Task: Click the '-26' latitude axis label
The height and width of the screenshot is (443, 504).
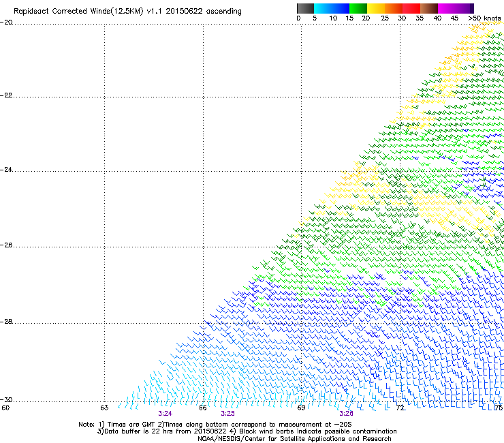Action: (6, 245)
